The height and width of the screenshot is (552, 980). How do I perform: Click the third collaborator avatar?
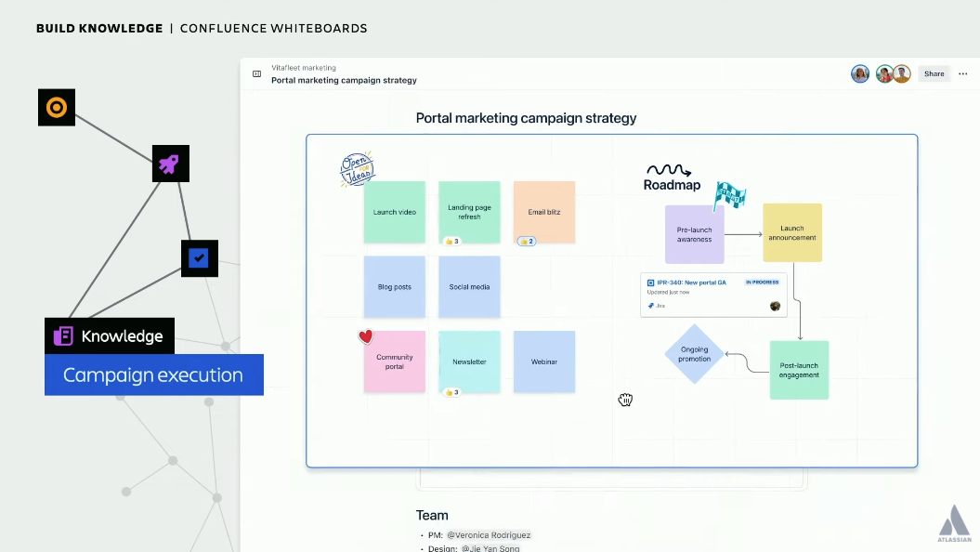click(901, 73)
